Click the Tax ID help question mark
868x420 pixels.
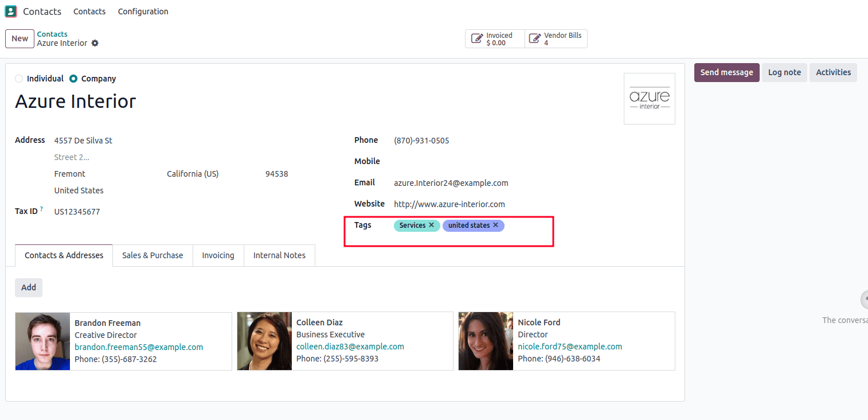(x=42, y=209)
